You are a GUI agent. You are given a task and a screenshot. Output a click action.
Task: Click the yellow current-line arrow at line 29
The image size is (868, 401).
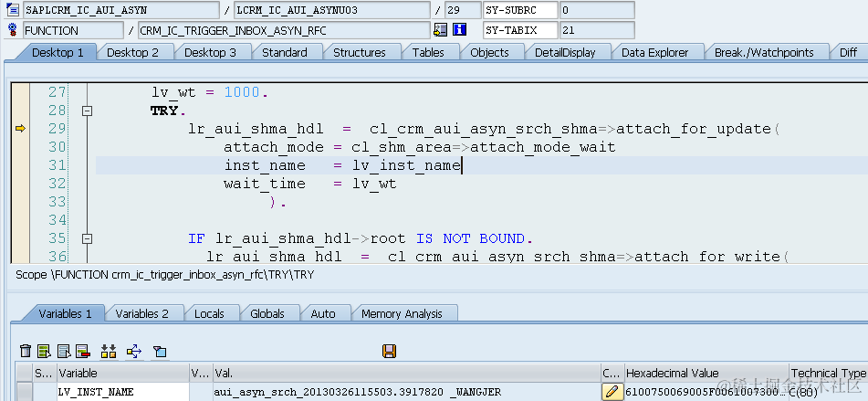(20, 129)
